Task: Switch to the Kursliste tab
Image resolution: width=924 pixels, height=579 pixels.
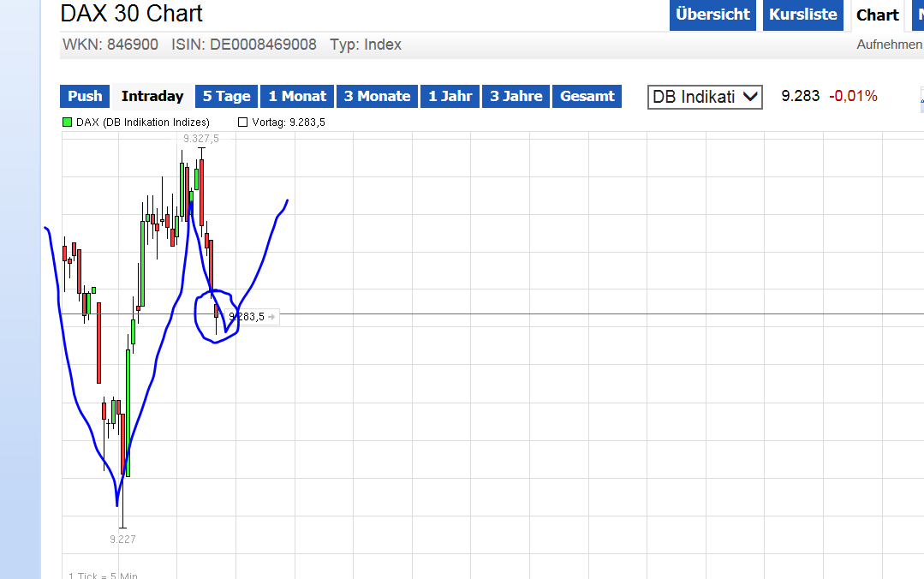Action: click(802, 15)
